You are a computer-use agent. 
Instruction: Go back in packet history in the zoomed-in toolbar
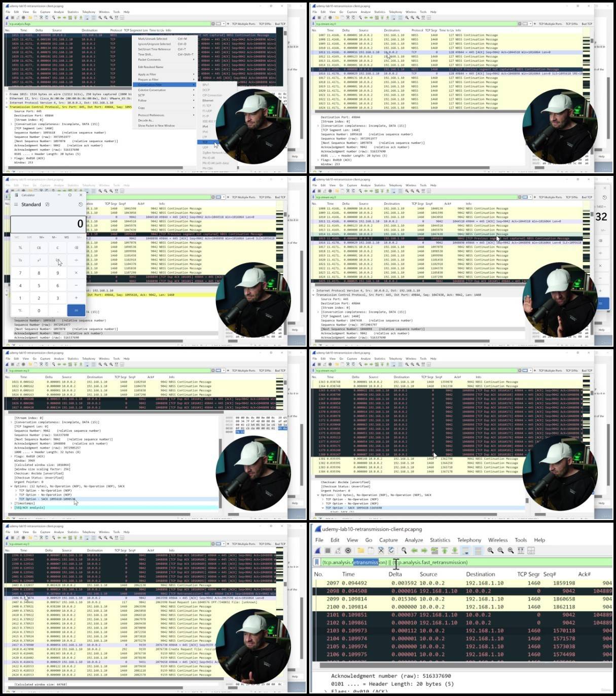[x=414, y=551]
